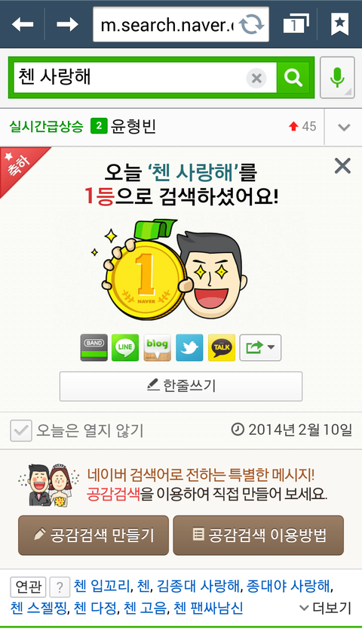Screen dimensions: 362x644
Task: Share via the LINE icon
Action: [x=125, y=348]
